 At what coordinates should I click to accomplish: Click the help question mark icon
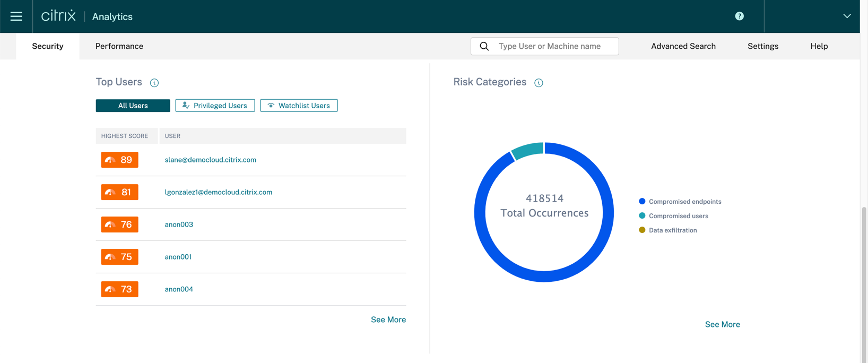739,16
